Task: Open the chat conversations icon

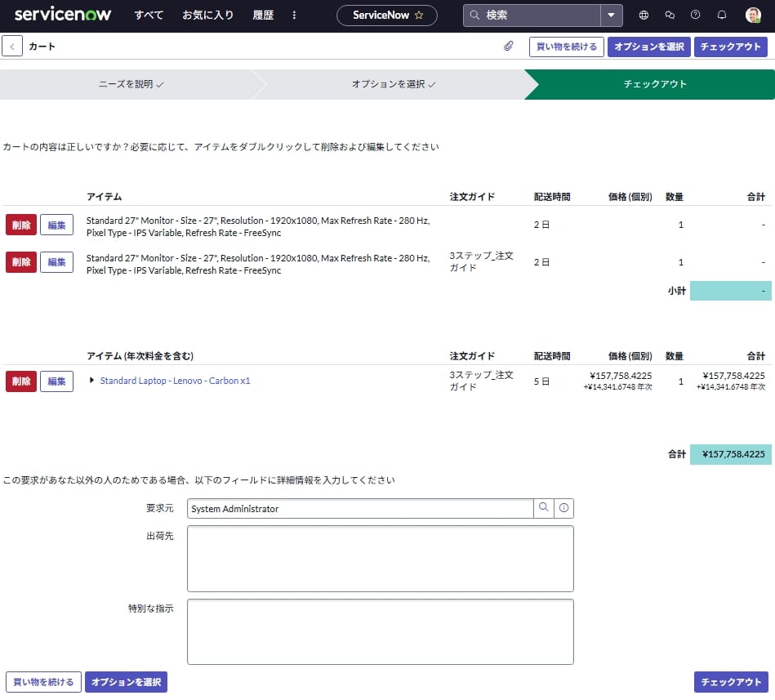Action: [670, 15]
